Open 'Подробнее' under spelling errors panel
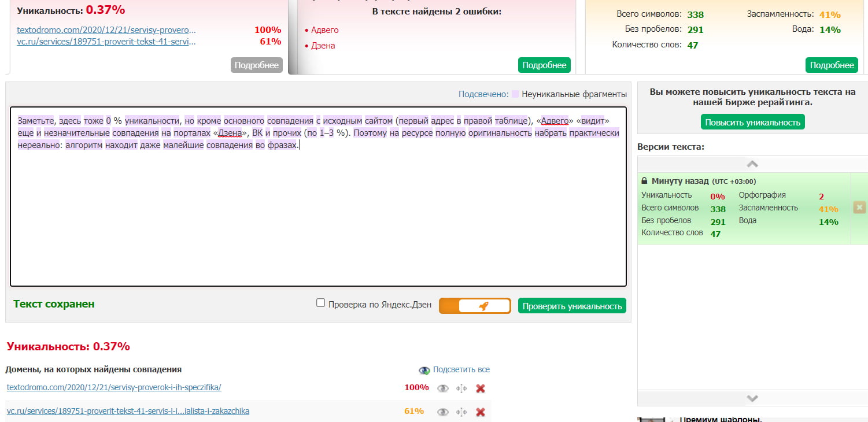Screen dimensions: 868x422 pyautogui.click(x=544, y=65)
